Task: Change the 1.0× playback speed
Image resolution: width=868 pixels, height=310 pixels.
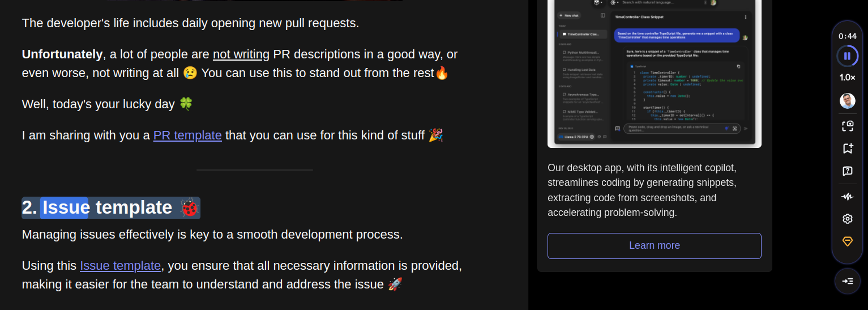Action: tap(847, 78)
